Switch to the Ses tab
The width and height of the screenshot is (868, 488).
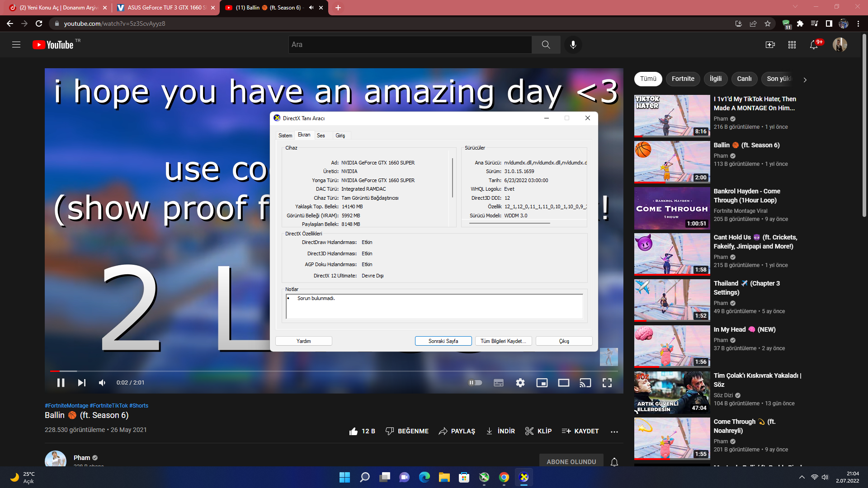click(321, 136)
